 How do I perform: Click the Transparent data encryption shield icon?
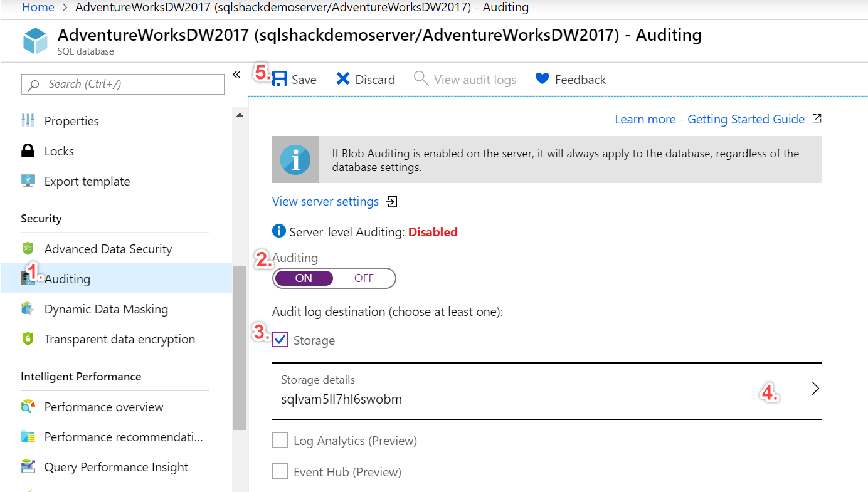point(28,338)
